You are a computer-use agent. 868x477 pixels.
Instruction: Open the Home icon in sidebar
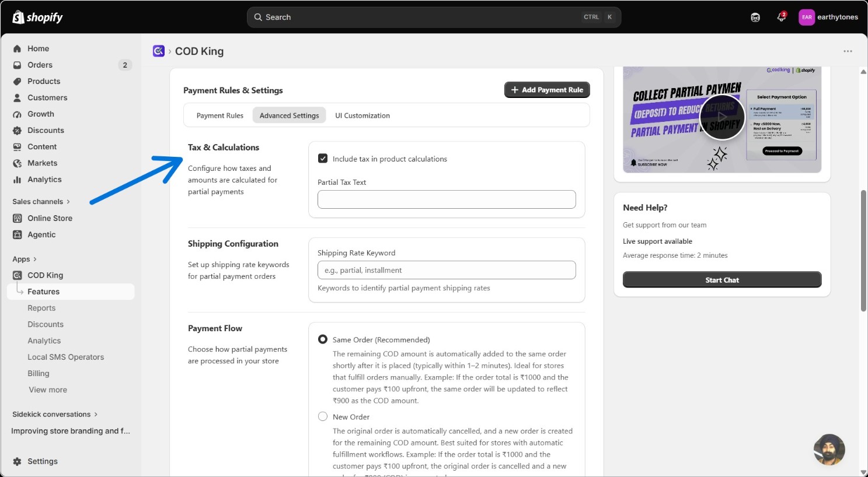[18, 48]
